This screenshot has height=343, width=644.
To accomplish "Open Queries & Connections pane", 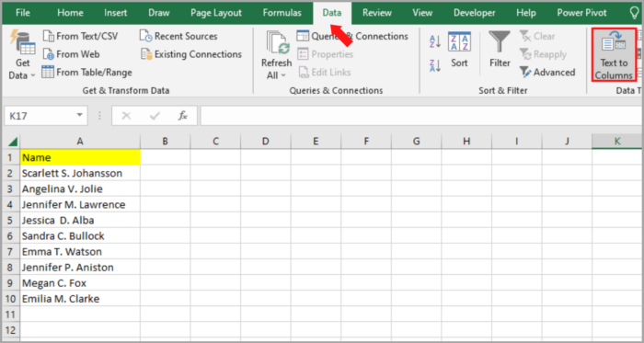I will [x=352, y=36].
